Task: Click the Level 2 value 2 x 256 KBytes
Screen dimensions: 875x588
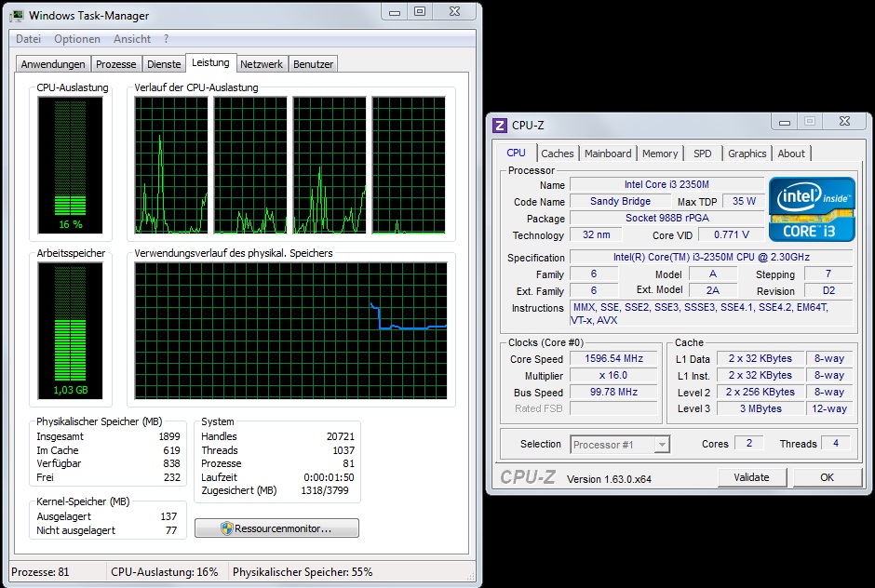Action: click(761, 393)
